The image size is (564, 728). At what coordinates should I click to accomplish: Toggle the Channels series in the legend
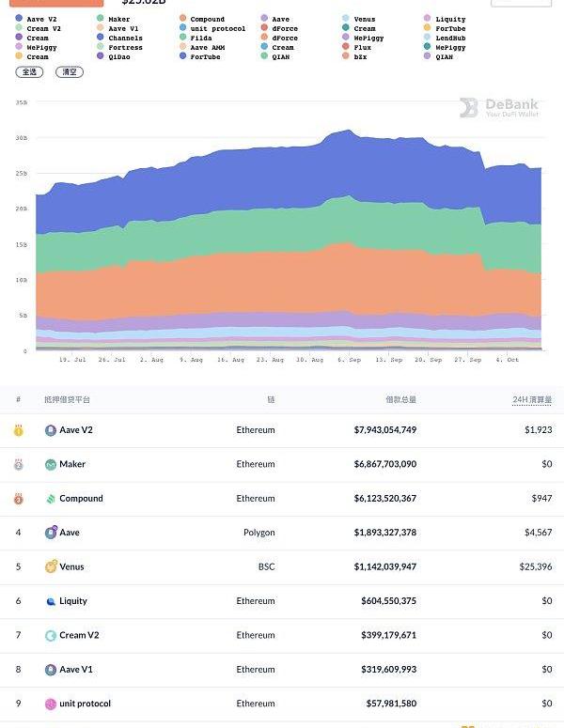(119, 38)
